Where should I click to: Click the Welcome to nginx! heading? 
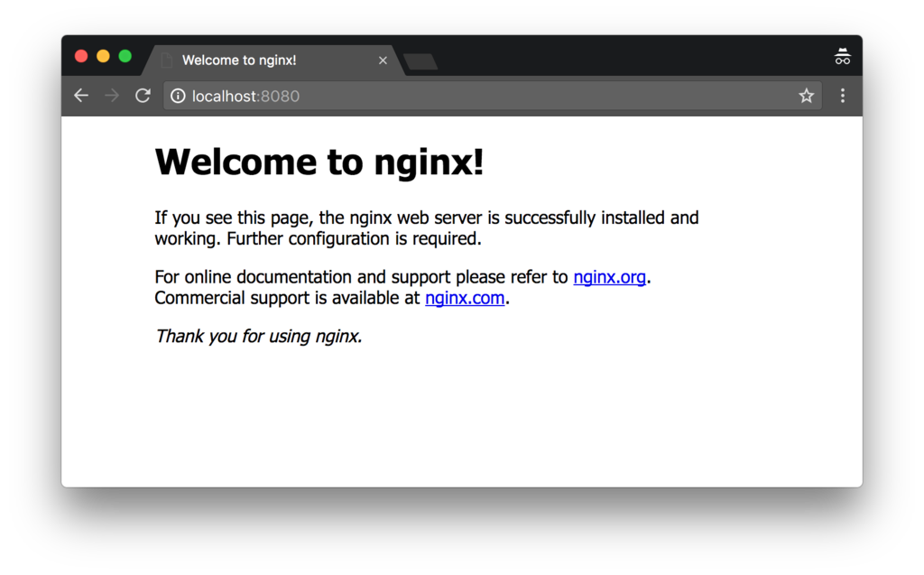(319, 162)
